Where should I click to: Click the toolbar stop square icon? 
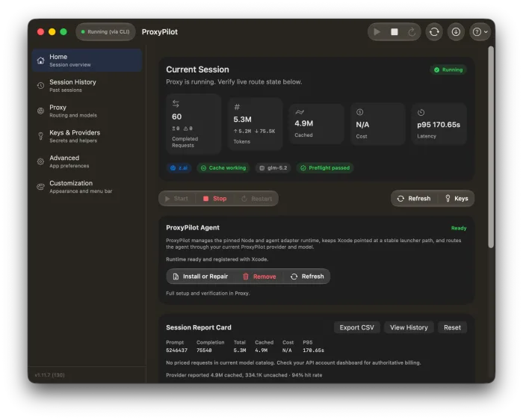pyautogui.click(x=394, y=31)
